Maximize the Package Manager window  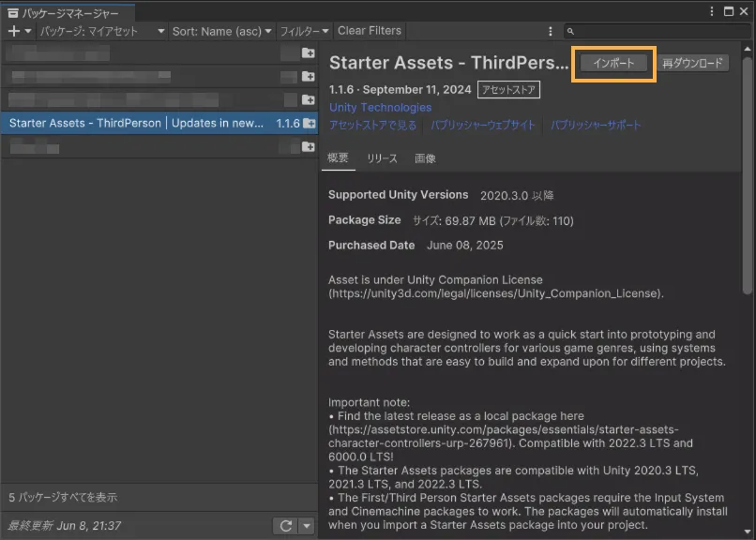click(729, 11)
